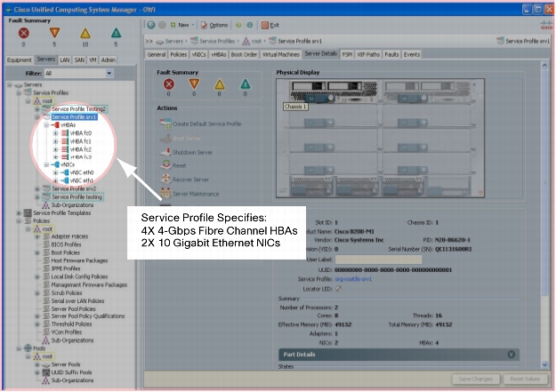The width and height of the screenshot is (556, 392).
Task: Click the critical faults icon in the left Fault Summary
Action: 24,33
